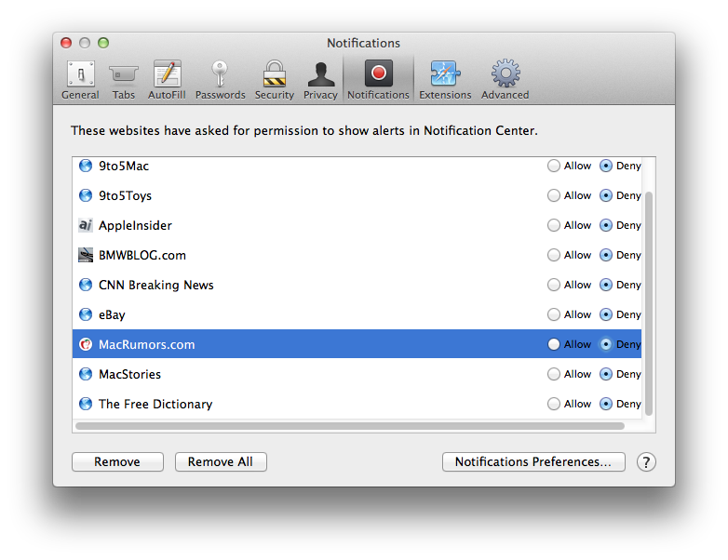Select Deny for AppleInsider
The height and width of the screenshot is (560, 728).
tap(605, 225)
